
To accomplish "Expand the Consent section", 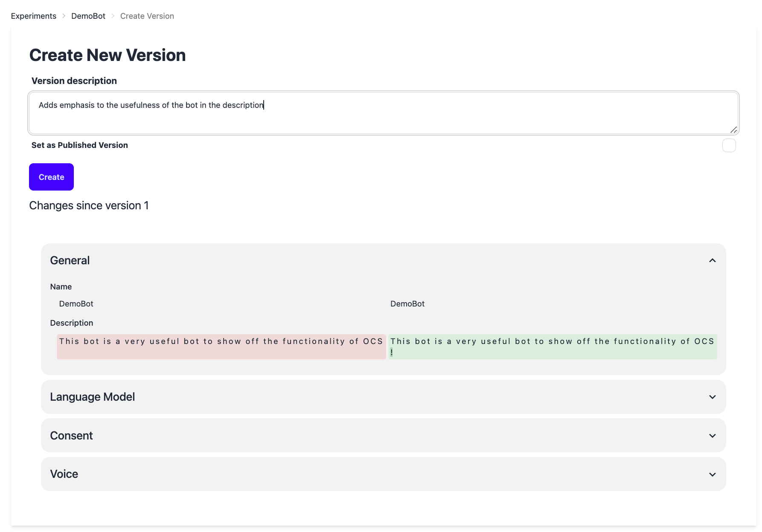I will pyautogui.click(x=383, y=436).
